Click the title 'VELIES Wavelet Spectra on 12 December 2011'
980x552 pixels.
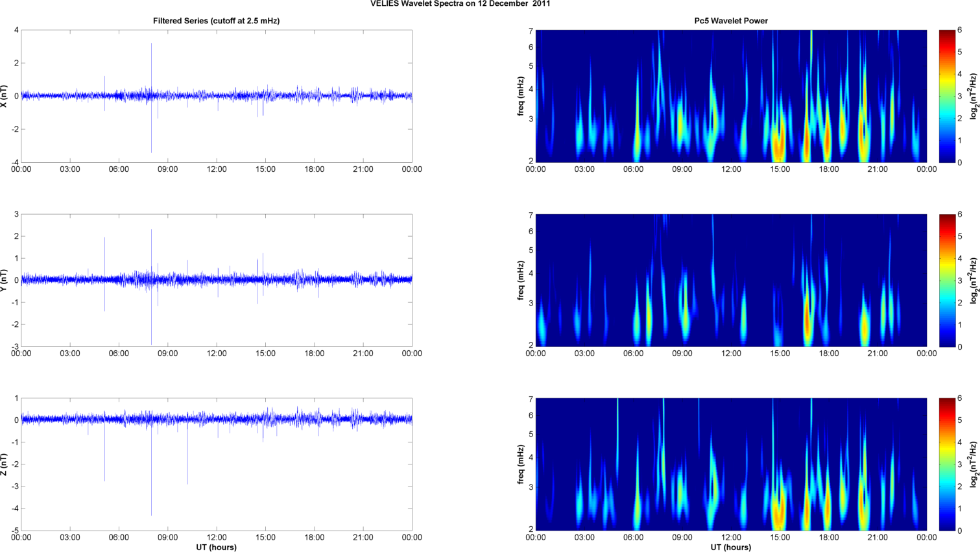460,4
